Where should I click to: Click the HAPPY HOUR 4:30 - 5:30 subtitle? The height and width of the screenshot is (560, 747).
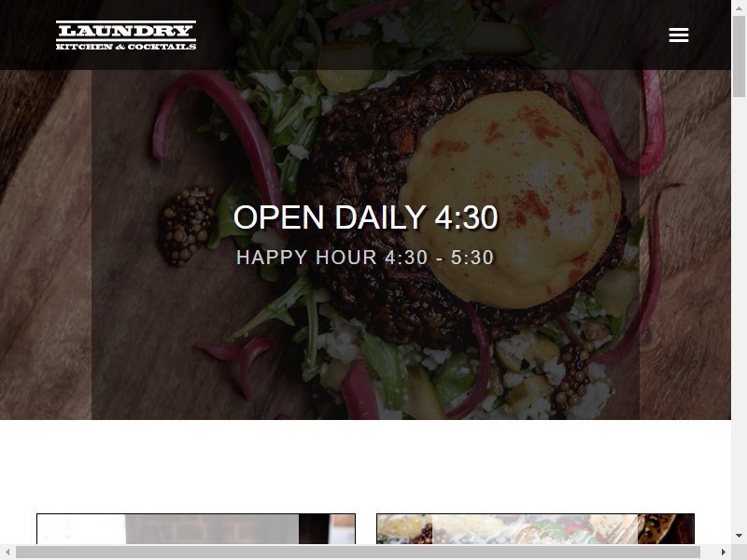coord(365,258)
